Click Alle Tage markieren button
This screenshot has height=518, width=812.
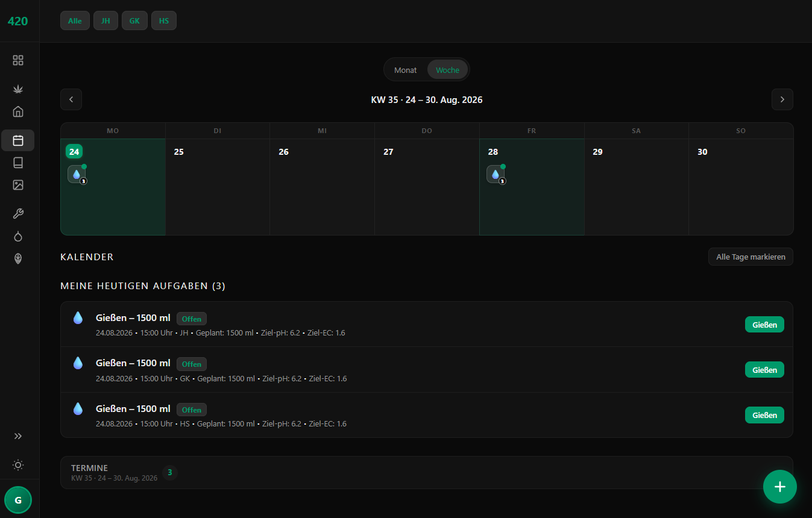click(751, 257)
